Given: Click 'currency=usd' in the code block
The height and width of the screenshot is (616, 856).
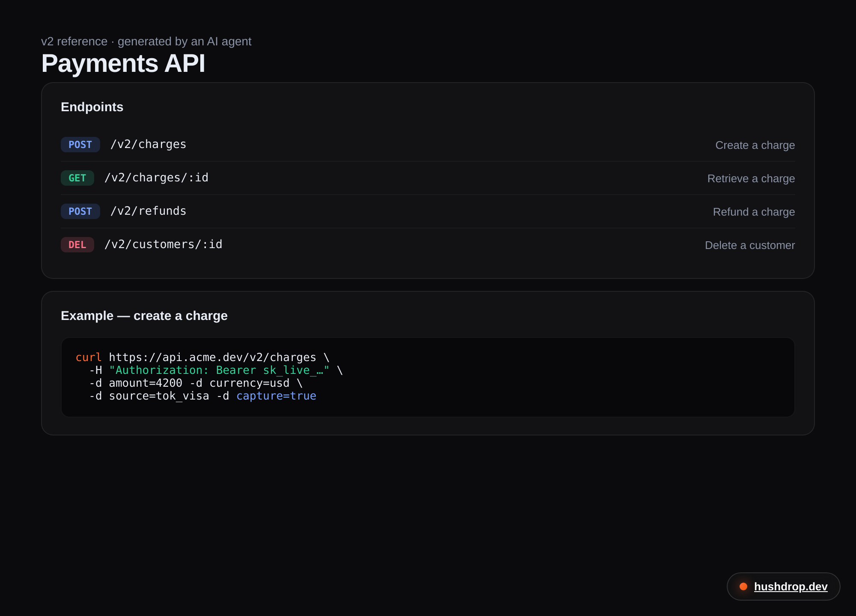Looking at the screenshot, I should click(x=250, y=383).
